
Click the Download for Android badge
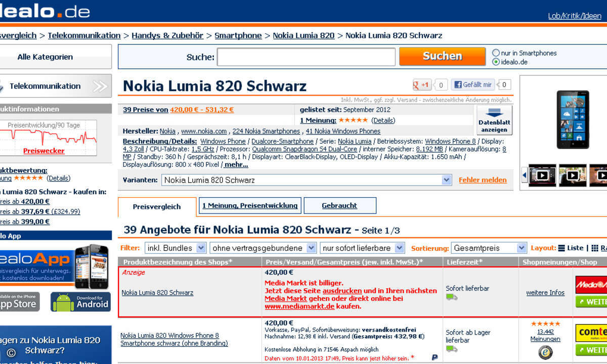(x=80, y=301)
